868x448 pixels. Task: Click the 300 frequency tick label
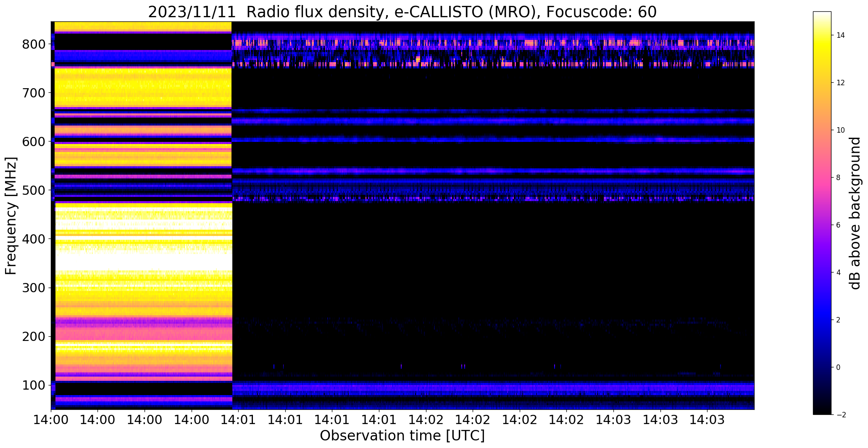(34, 288)
